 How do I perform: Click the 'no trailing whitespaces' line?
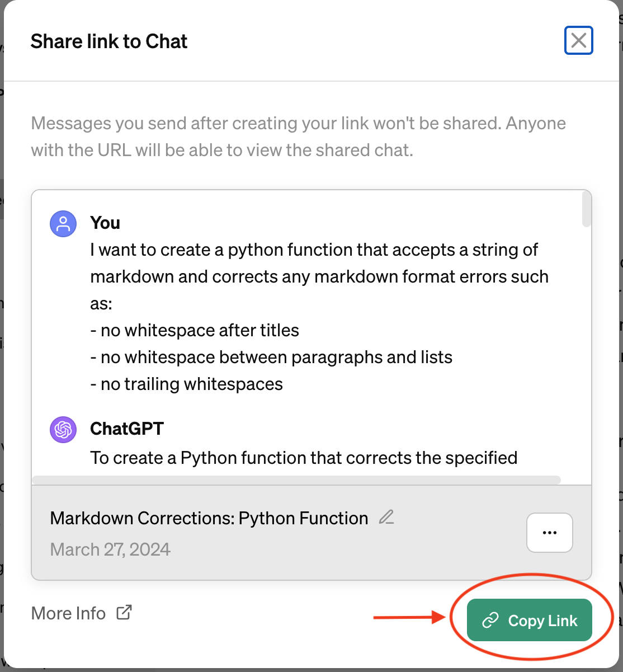pyautogui.click(x=187, y=384)
